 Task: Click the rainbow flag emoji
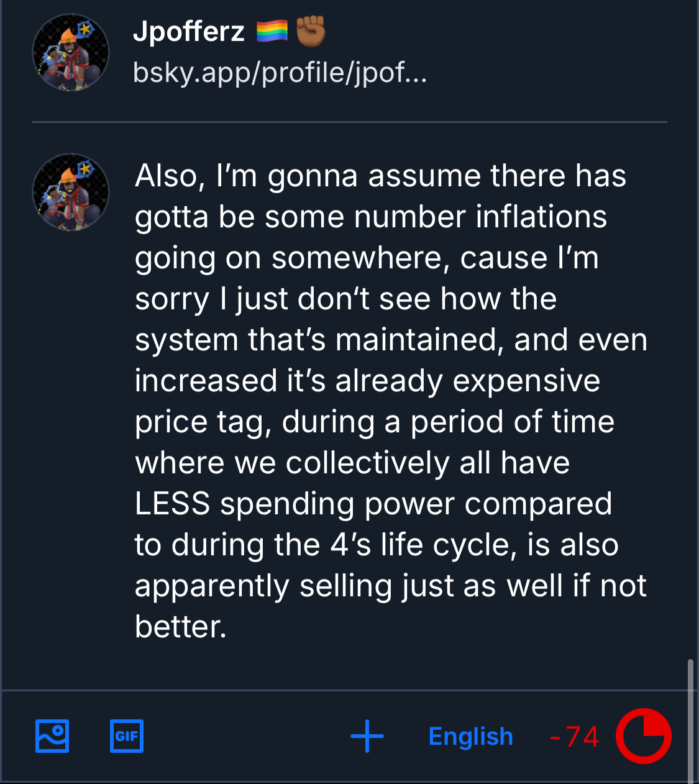click(272, 31)
